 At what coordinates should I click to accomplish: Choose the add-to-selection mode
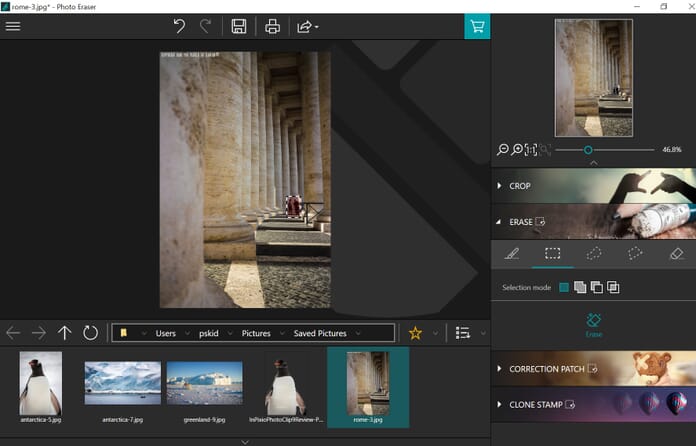pyautogui.click(x=580, y=288)
